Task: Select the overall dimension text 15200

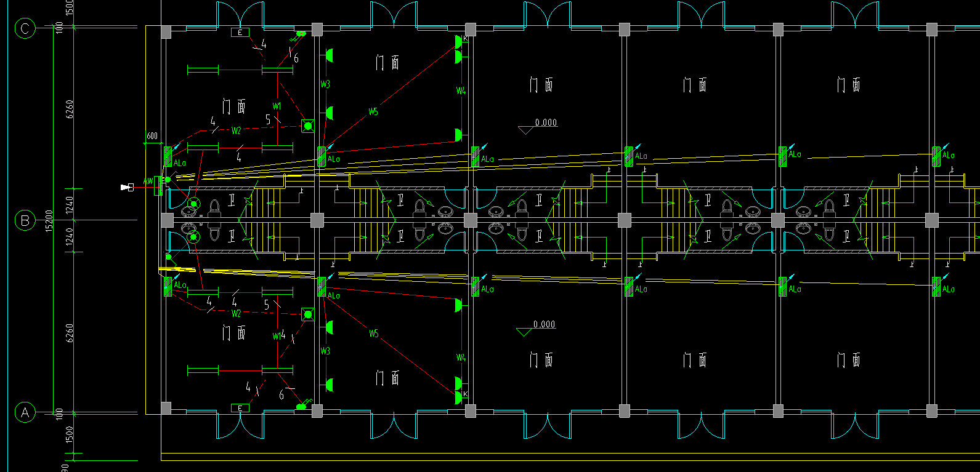Action: pos(49,220)
